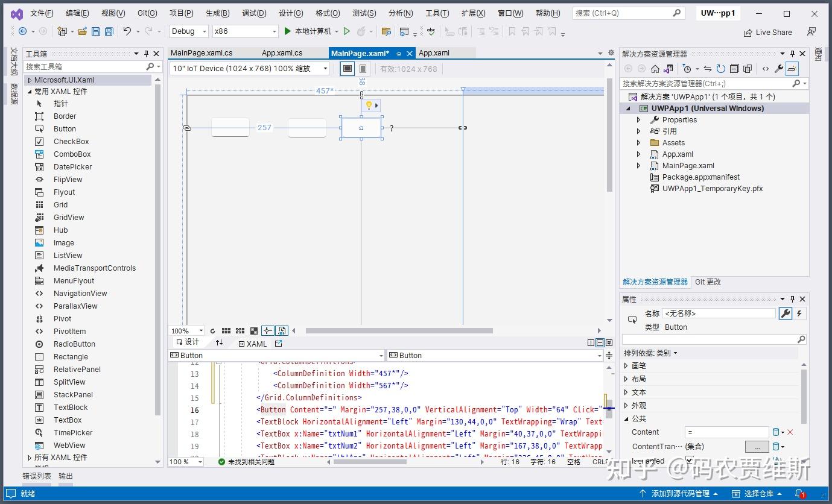Click the lightbulb quick actions icon
Screen dimensions: 832x504
click(369, 106)
